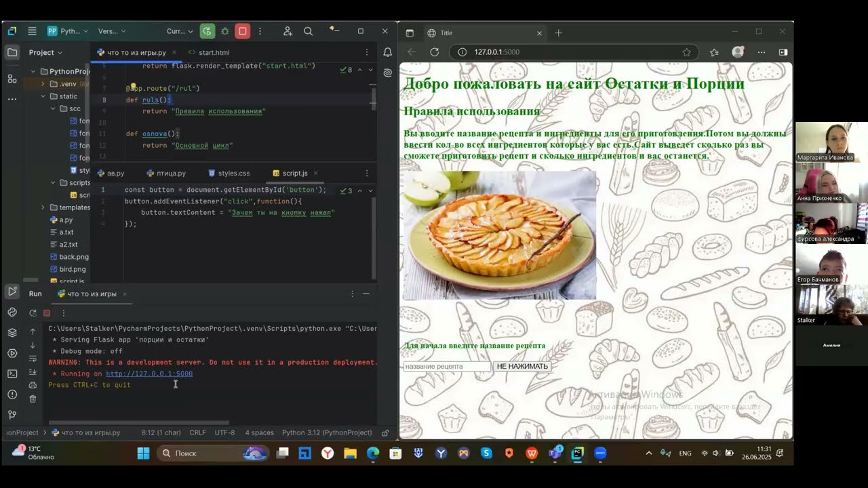Viewport: 868px width, 488px height.
Task: Open Search Everywhere magnifier in PyCharm
Action: (x=308, y=31)
